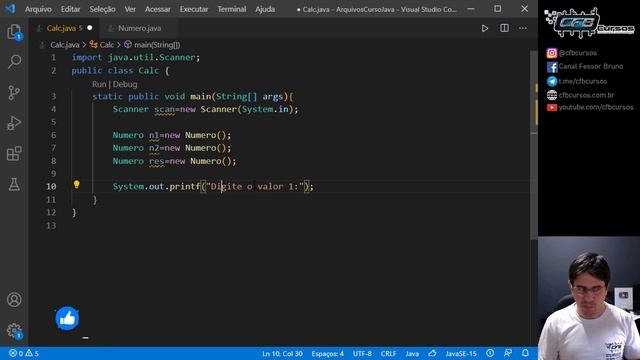Click the editor vertical scrollbar

tap(534, 145)
